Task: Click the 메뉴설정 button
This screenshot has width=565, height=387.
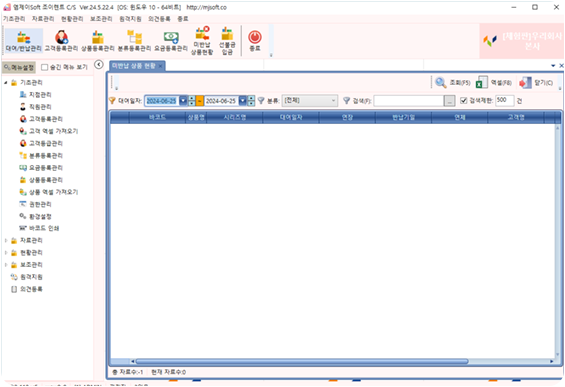Action: [x=19, y=67]
